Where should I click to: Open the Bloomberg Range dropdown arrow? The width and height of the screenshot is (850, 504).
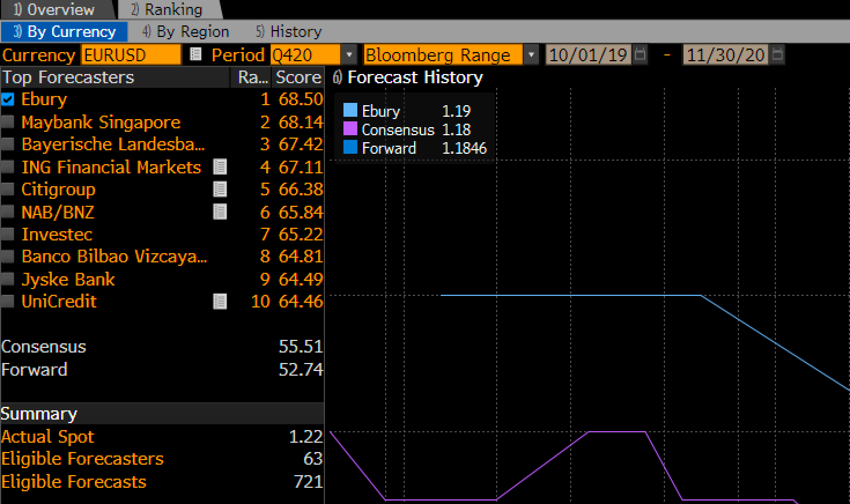click(531, 55)
